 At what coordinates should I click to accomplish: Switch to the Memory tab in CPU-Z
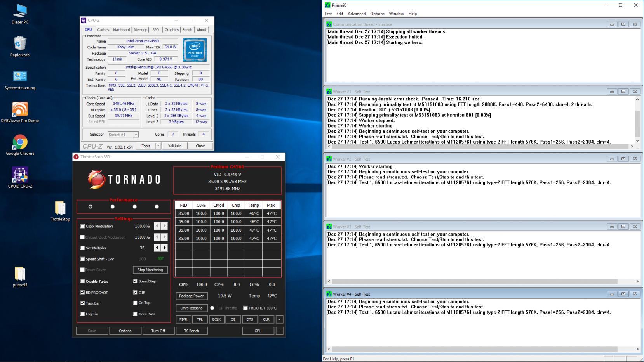tap(140, 30)
